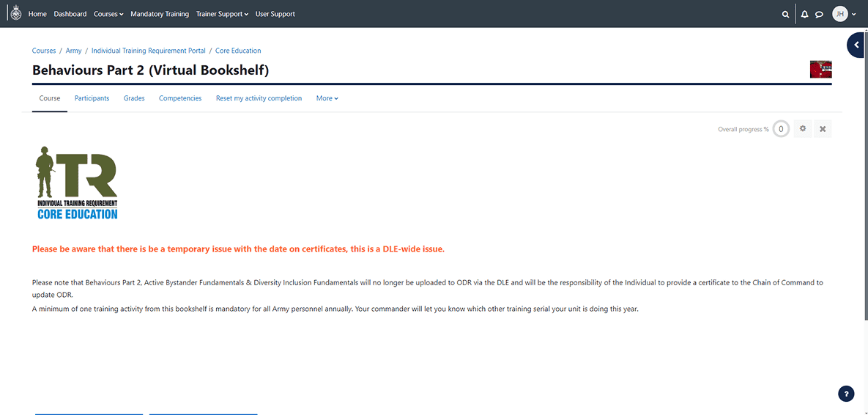Open the notifications bell
The height and width of the screenshot is (415, 868).
click(804, 14)
